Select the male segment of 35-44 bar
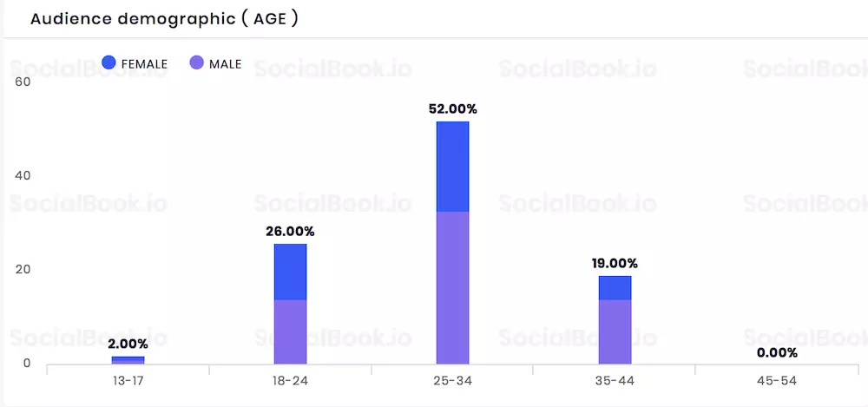868x407 pixels. pos(615,332)
